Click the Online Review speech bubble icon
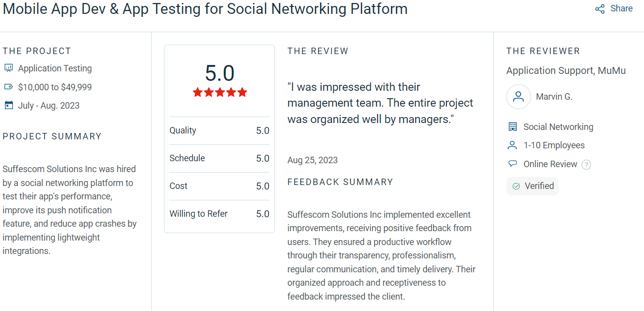Viewport: 644px width, 311px height. pos(513,164)
